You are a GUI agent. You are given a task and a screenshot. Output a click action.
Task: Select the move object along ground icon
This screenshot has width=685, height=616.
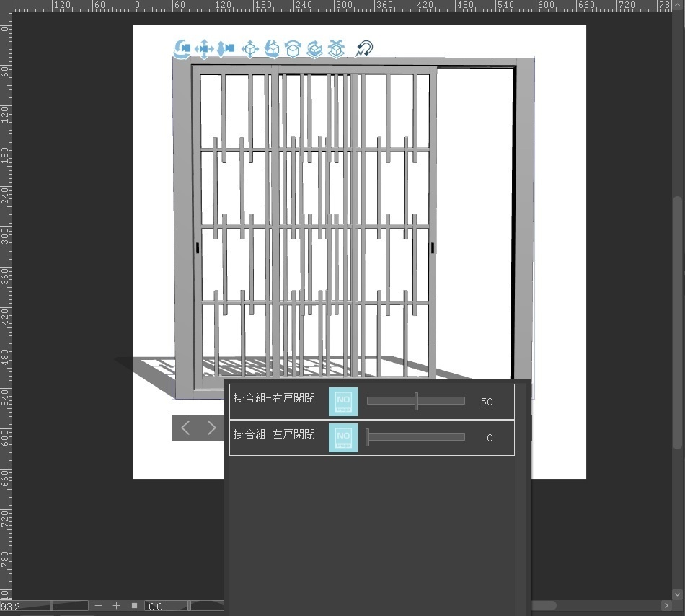(336, 48)
